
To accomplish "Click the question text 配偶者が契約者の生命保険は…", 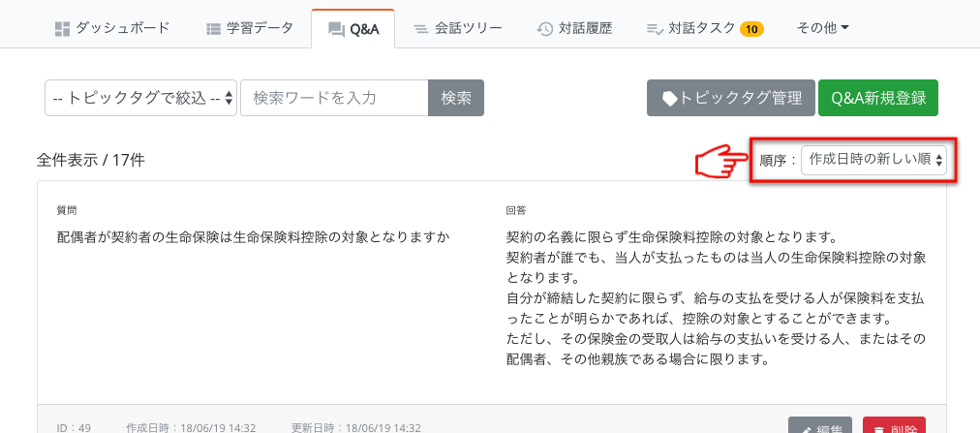I will 253,237.
